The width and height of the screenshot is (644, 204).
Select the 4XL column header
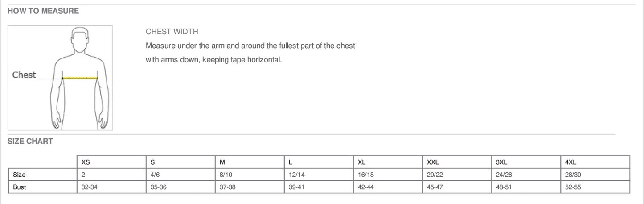tap(595, 162)
